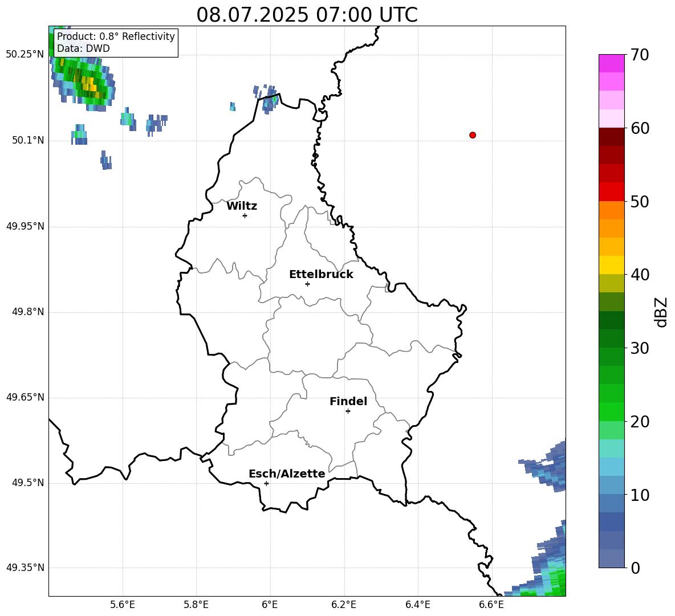The image size is (675, 616).
Task: Click the bright green colorbar segment above 20
Action: [612, 411]
